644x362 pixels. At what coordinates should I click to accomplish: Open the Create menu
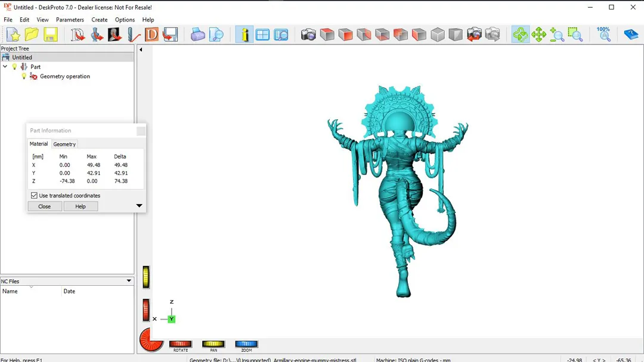100,20
